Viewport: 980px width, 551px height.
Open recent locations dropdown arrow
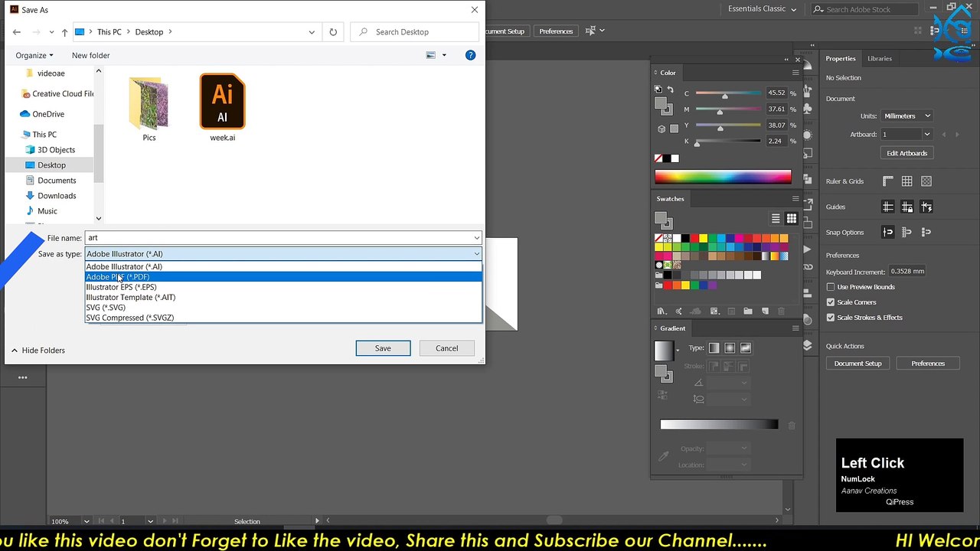pos(52,32)
